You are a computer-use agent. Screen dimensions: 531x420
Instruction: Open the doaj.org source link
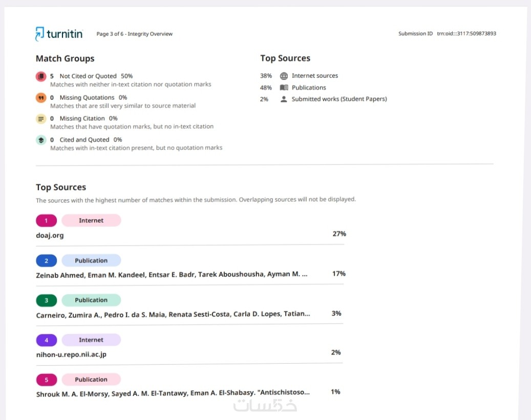(50, 235)
